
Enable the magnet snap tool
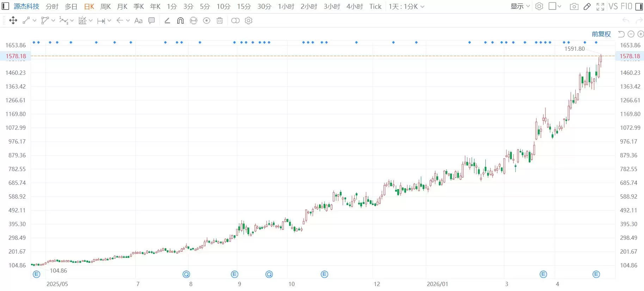180,20
